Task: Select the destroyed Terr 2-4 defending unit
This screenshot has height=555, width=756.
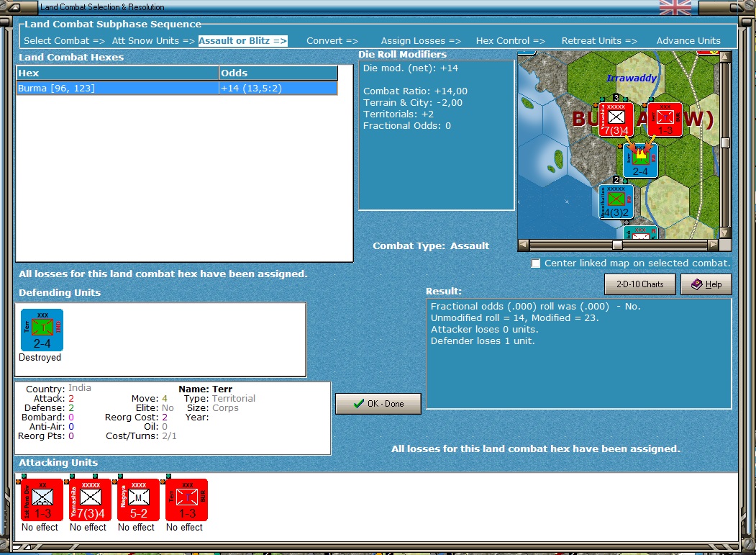Action: (42, 330)
